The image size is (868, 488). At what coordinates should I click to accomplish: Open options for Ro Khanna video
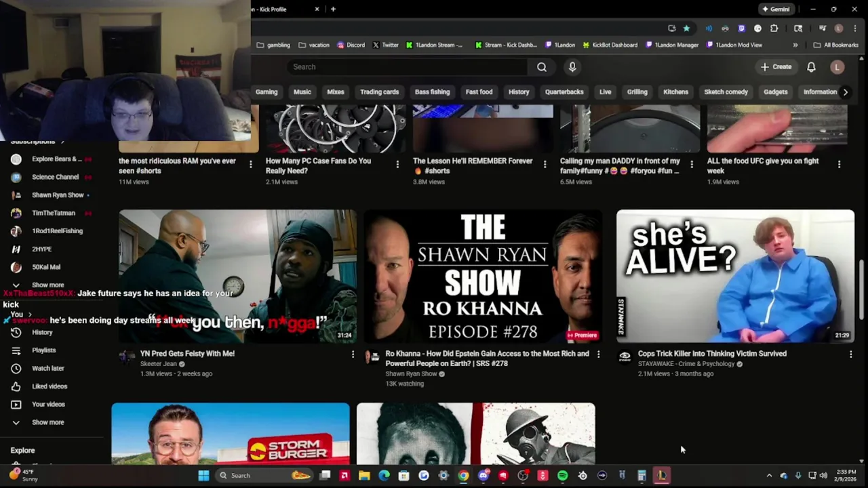pos(598,354)
